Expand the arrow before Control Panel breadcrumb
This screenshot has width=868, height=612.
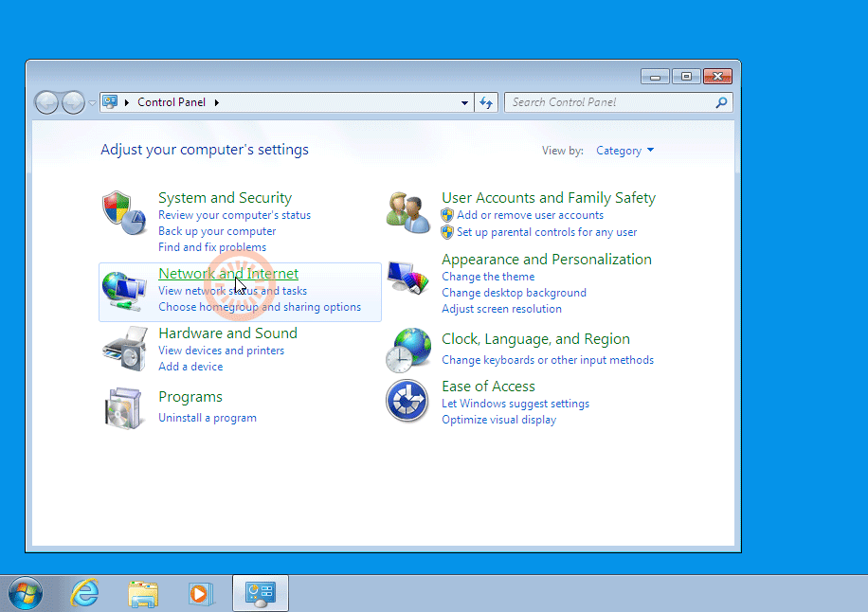[x=127, y=102]
